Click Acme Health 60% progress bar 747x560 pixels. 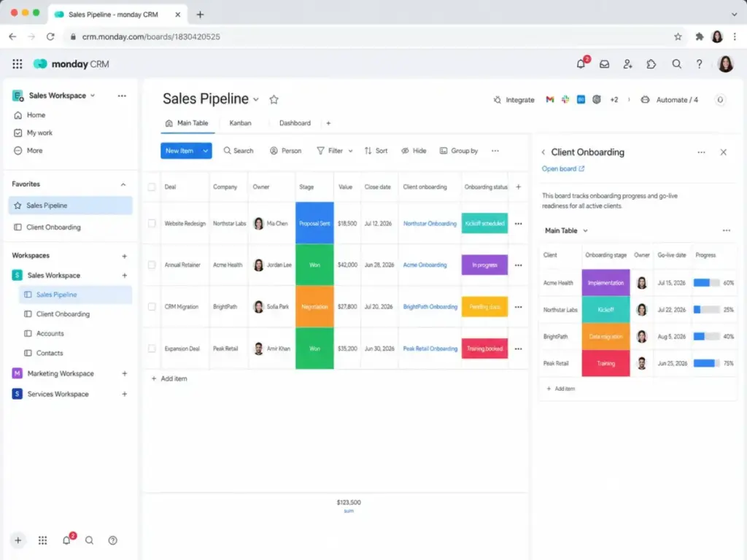click(x=706, y=283)
